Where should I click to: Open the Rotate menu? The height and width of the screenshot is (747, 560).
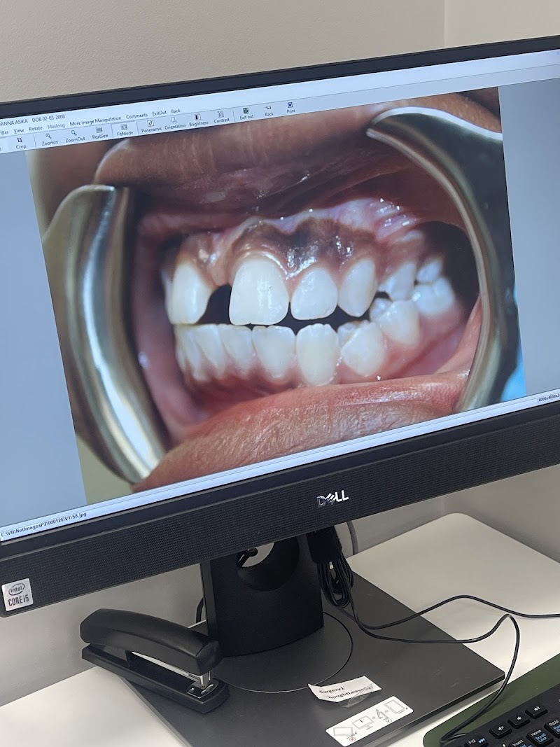pos(36,129)
